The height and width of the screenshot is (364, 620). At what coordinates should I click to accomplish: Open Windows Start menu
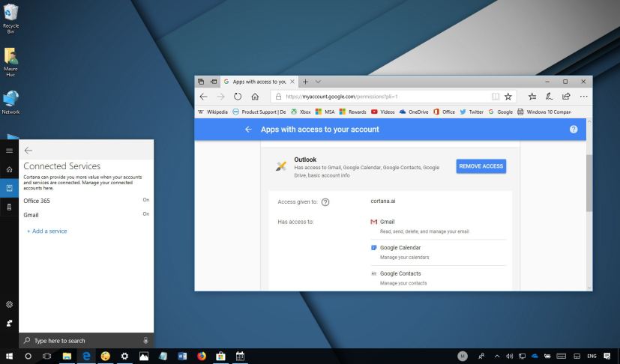click(9, 356)
